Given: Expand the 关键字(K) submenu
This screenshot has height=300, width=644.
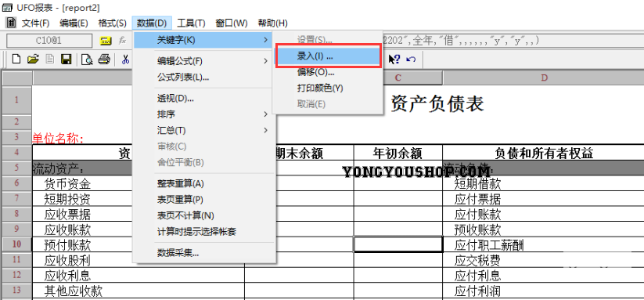Looking at the screenshot, I should (203, 40).
